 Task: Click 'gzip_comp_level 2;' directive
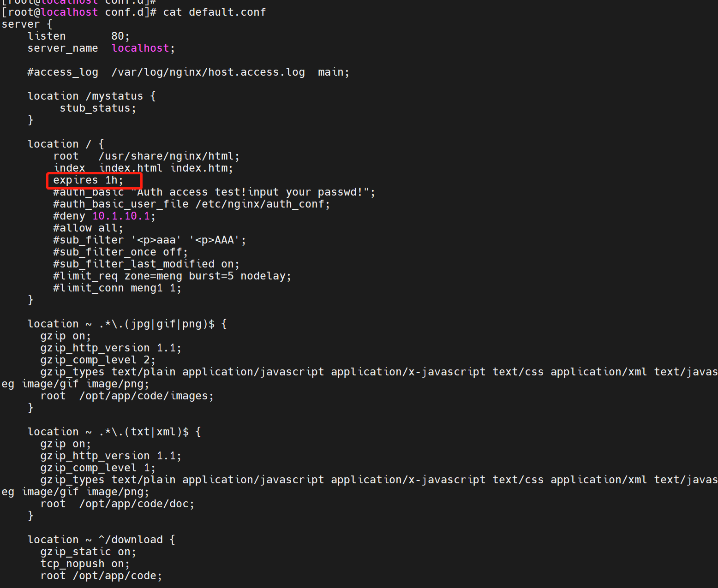(x=98, y=360)
